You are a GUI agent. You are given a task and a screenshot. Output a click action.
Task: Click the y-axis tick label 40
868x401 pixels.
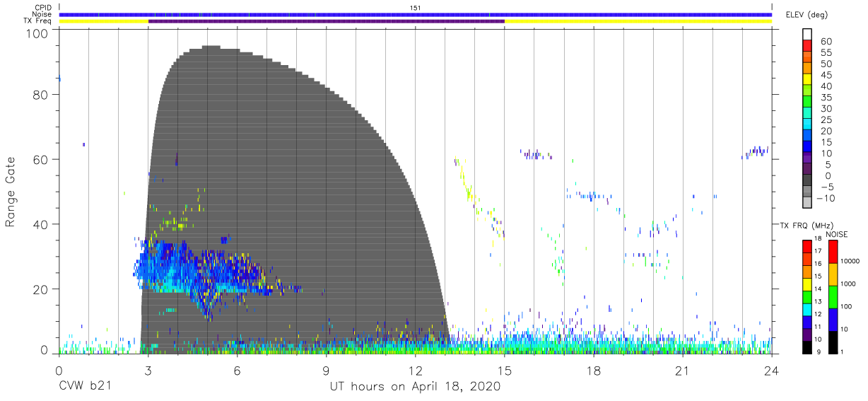tap(42, 224)
